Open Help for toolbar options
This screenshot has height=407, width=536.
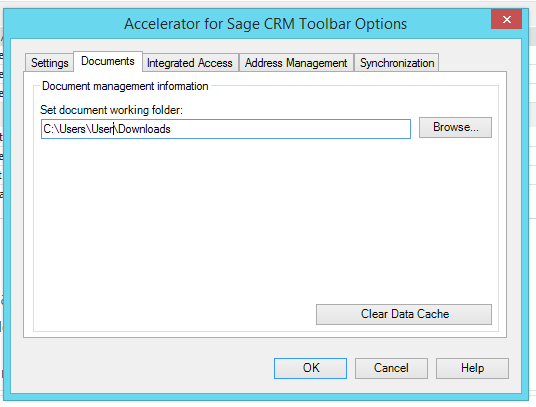pos(472,368)
